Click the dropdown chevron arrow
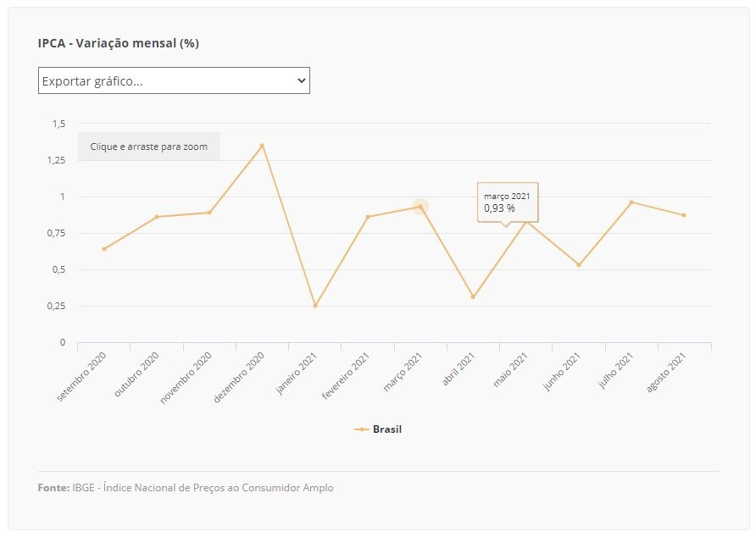The image size is (756, 537). click(302, 80)
